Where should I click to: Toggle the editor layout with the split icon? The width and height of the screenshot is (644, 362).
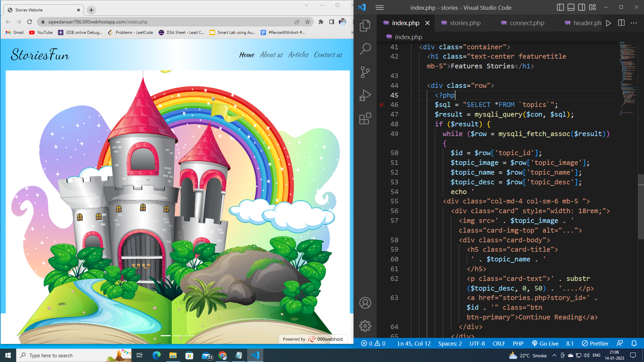pyautogui.click(x=621, y=23)
